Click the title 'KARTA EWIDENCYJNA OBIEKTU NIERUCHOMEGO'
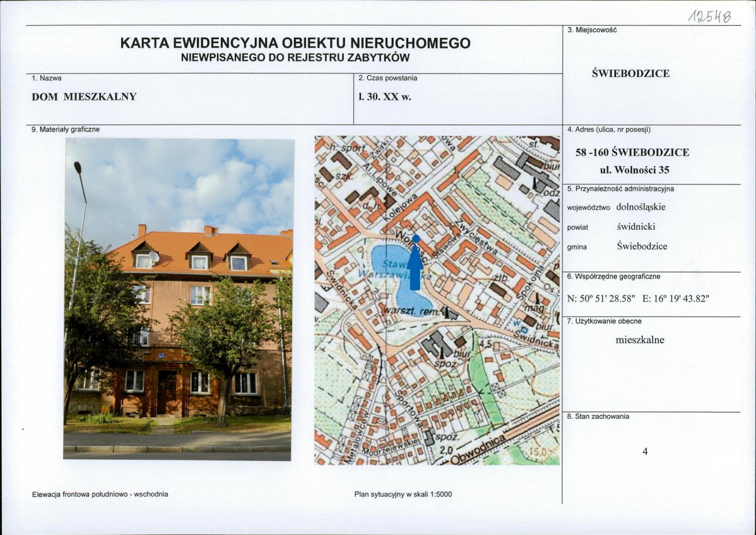Screen dimensions: 756x535 (295, 43)
